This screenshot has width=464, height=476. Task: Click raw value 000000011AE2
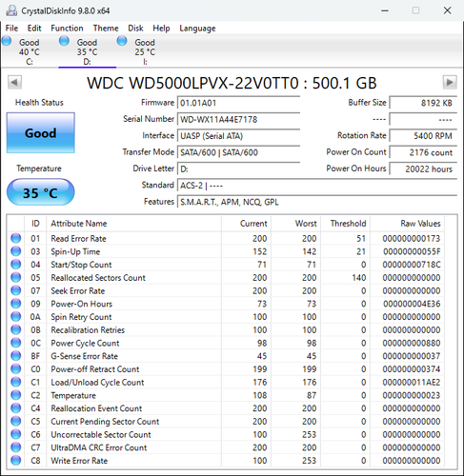pyautogui.click(x=412, y=382)
